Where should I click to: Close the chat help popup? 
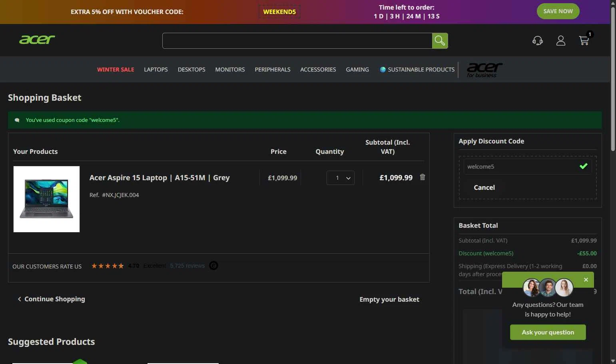[586, 280]
